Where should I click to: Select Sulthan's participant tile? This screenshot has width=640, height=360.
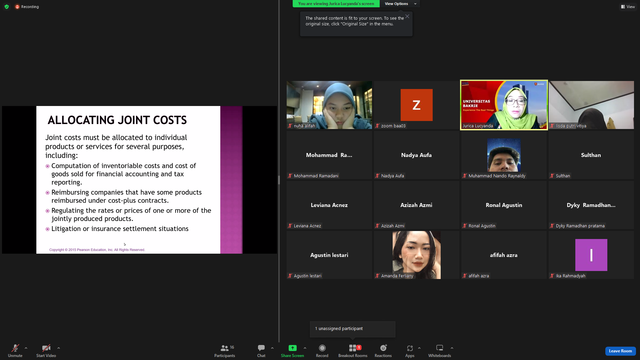591,155
